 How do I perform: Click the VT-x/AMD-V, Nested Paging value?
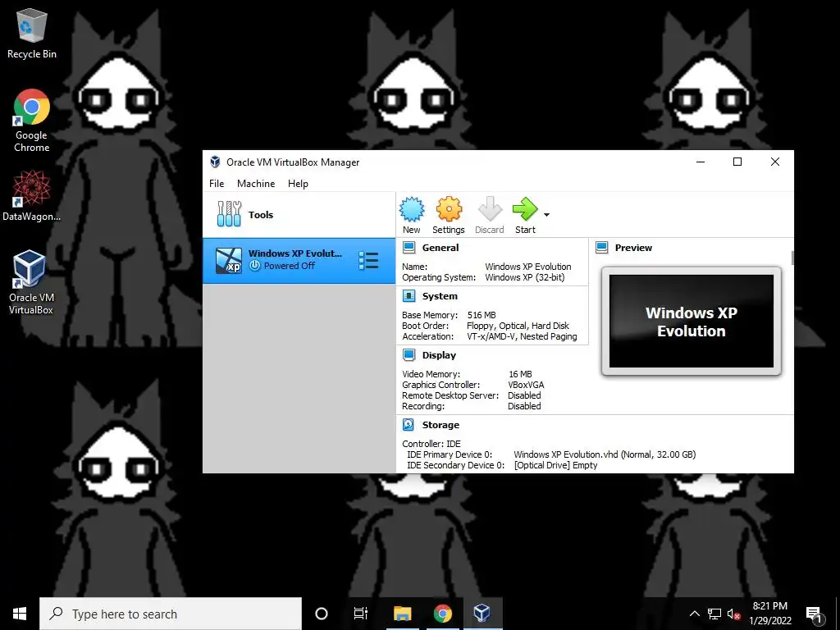[522, 336]
